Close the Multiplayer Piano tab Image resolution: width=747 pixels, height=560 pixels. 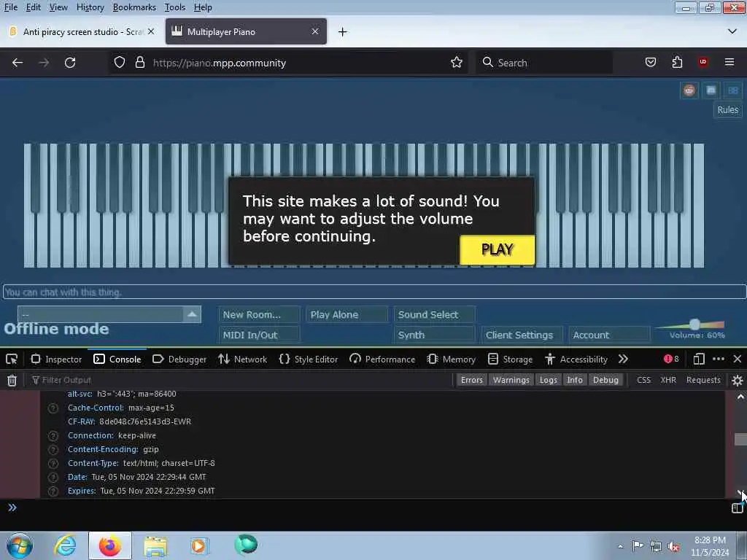coord(315,31)
